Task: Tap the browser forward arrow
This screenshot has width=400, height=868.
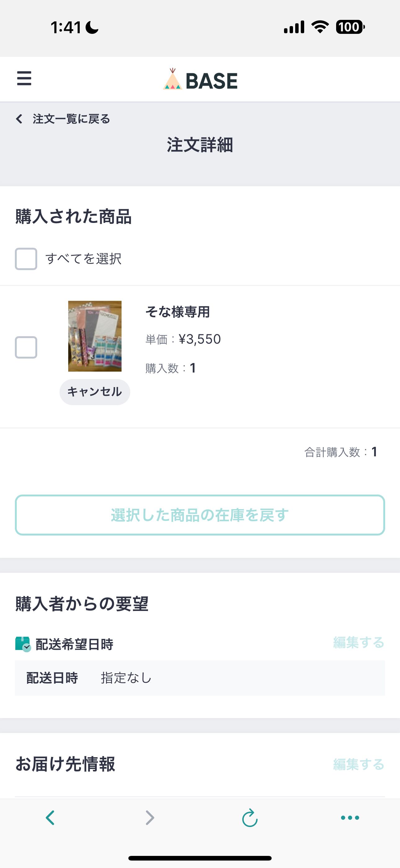Action: click(150, 818)
